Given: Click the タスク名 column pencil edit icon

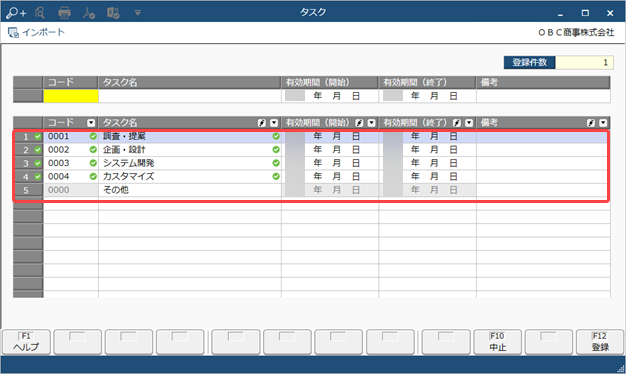Looking at the screenshot, I should click(x=261, y=123).
